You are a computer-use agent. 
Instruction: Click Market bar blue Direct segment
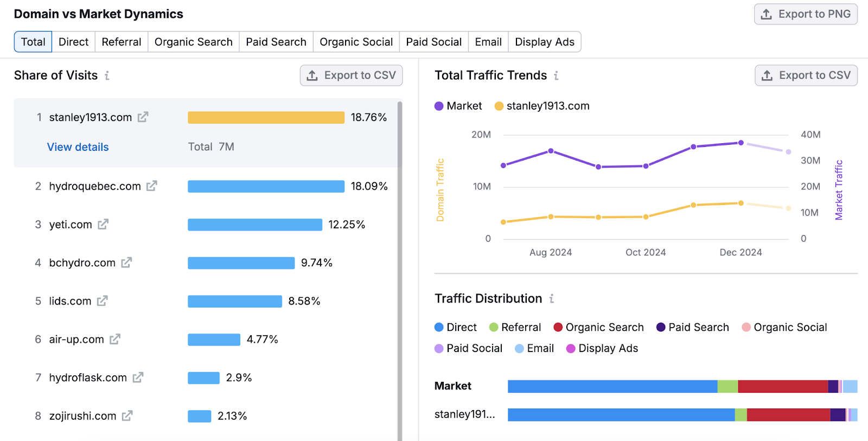pos(612,386)
